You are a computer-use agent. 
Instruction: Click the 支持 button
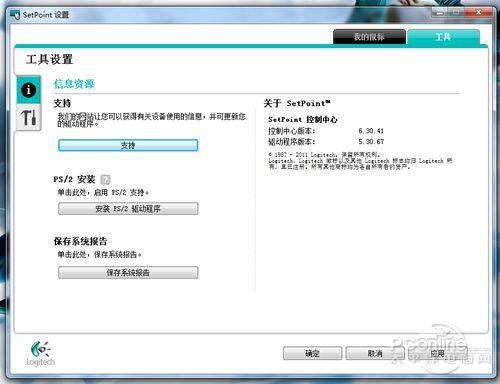[128, 145]
